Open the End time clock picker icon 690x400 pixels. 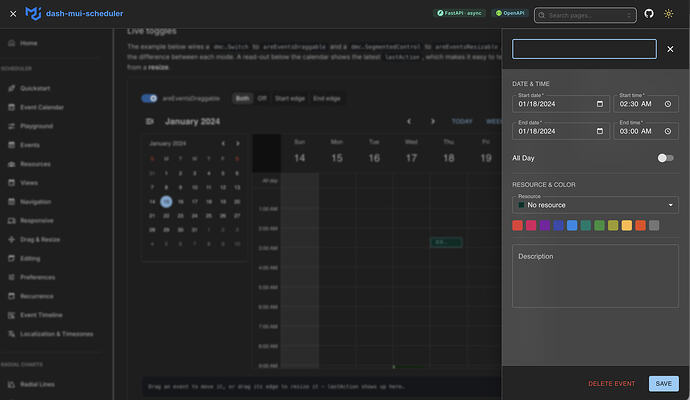(x=668, y=132)
